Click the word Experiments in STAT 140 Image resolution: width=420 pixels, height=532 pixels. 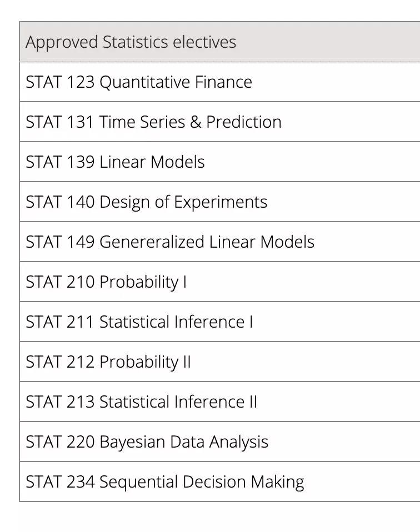point(221,203)
